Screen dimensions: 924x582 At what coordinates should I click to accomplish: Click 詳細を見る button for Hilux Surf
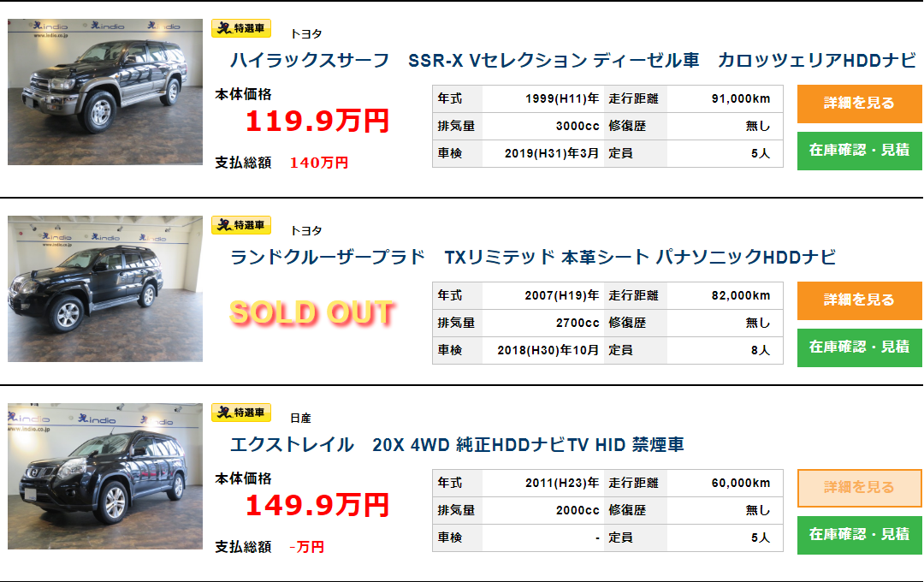pos(859,104)
